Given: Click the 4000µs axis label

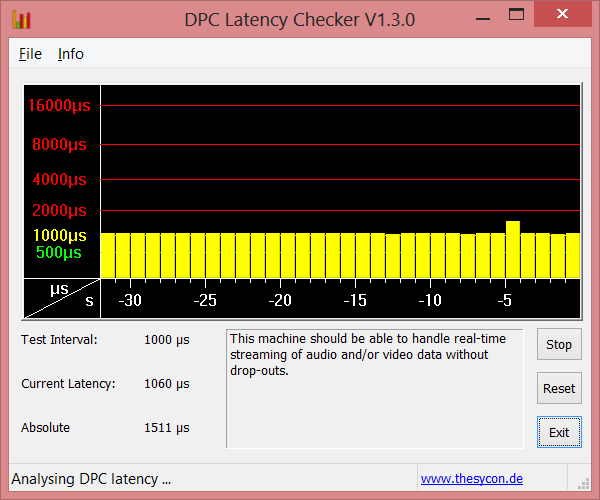Looking at the screenshot, I should [x=59, y=179].
